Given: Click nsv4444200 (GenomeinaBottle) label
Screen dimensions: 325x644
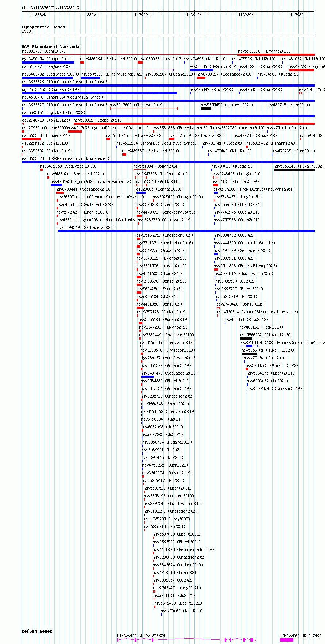Looking at the screenshot, I should [245, 243].
